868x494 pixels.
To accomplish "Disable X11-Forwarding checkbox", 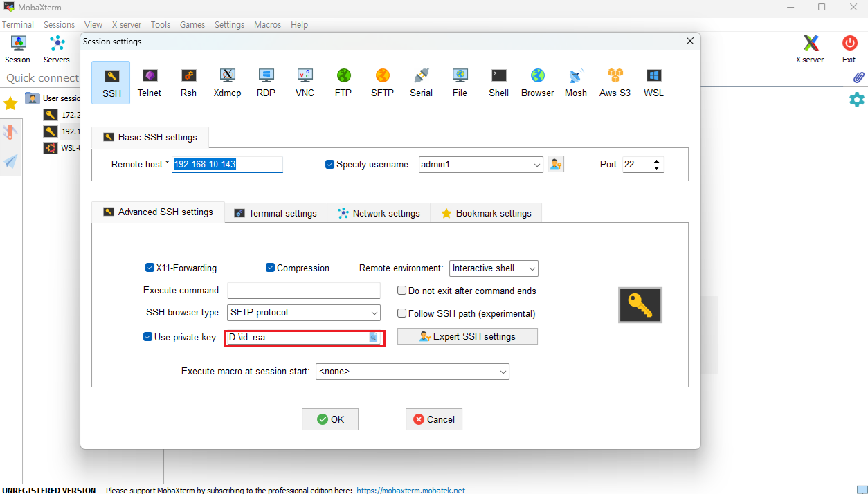I will coord(150,268).
